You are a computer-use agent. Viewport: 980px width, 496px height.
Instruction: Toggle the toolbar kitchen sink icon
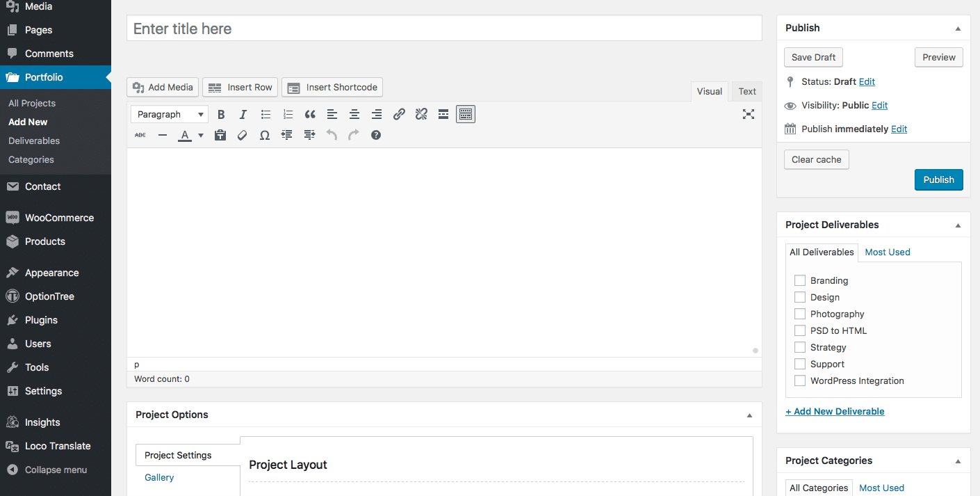click(466, 114)
